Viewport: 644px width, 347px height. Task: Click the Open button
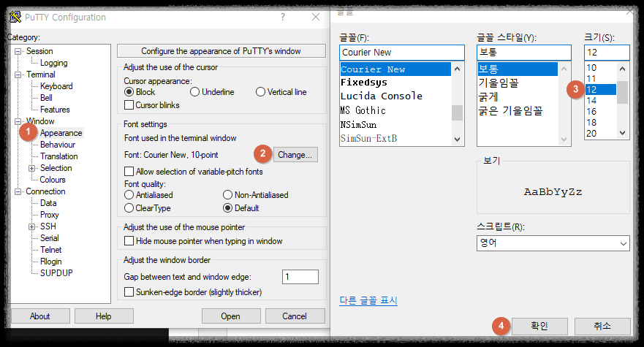[230, 316]
